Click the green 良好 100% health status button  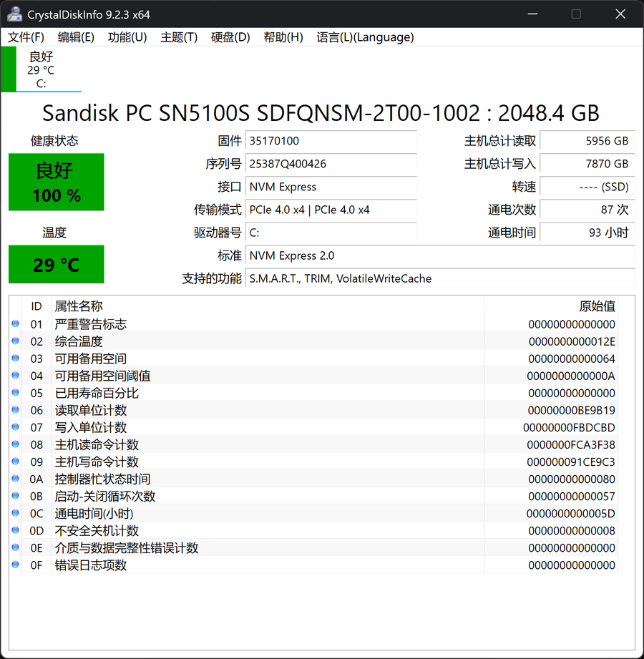click(56, 182)
